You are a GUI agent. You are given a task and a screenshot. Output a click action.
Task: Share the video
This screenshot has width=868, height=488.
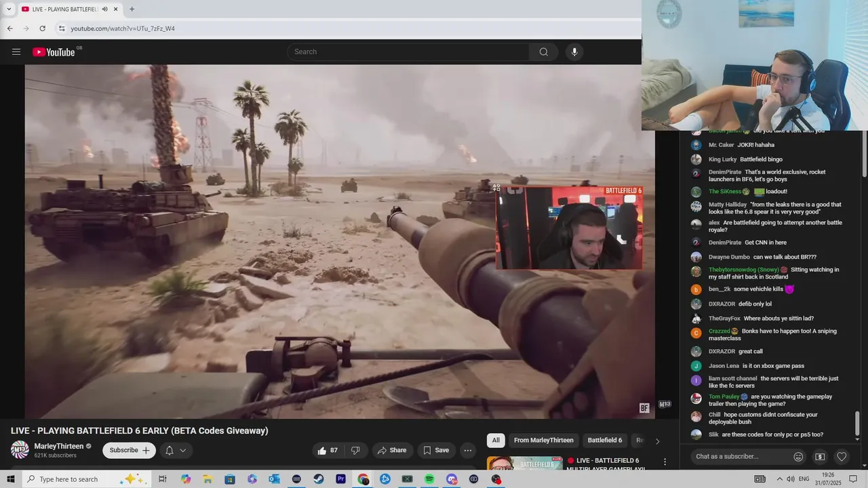392,450
